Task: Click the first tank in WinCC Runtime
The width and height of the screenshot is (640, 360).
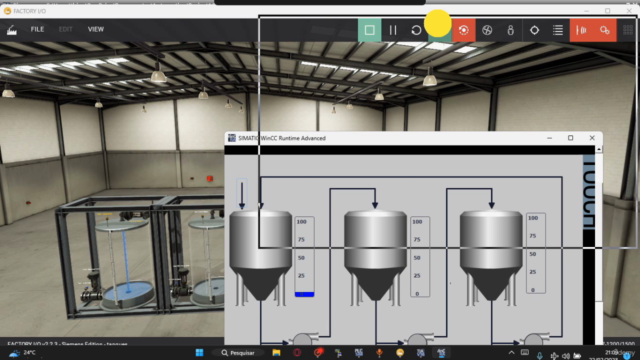Action: (260, 257)
